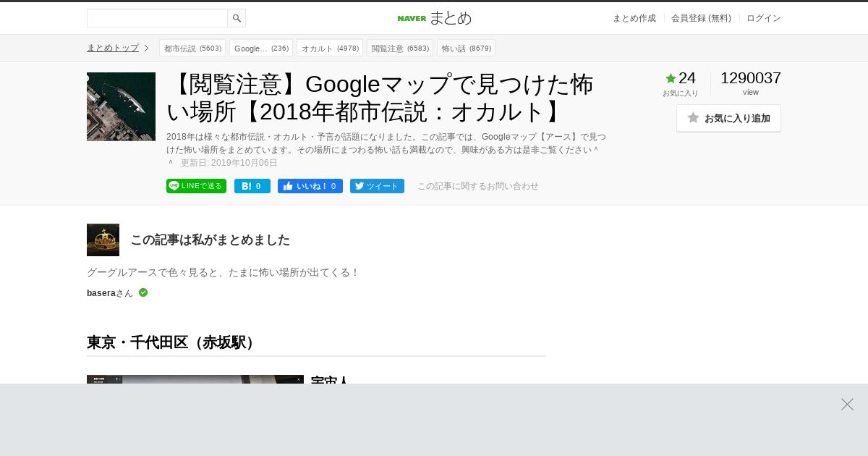Click the 1290037 view count
Viewport: 868px width, 456px height.
(x=751, y=78)
